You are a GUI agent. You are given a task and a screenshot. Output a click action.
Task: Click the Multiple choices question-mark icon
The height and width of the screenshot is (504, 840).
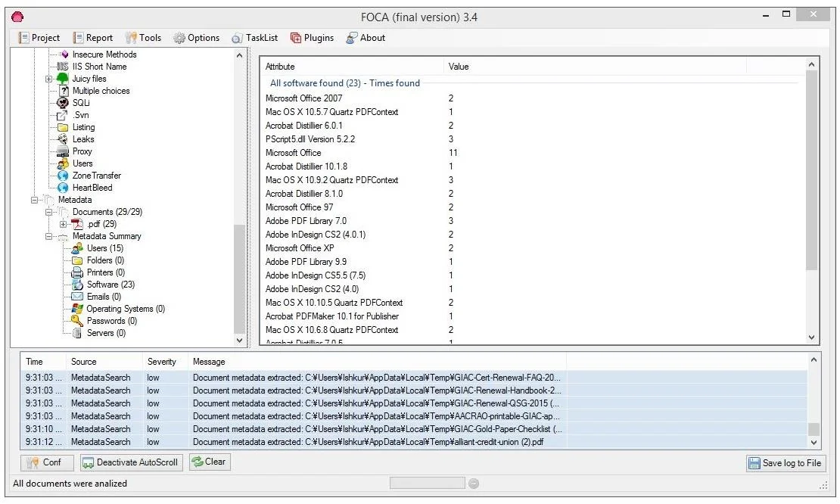[x=64, y=91]
